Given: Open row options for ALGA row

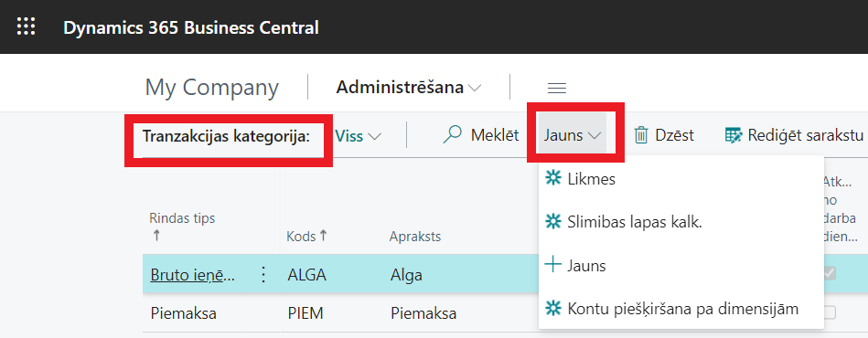Looking at the screenshot, I should 263,274.
